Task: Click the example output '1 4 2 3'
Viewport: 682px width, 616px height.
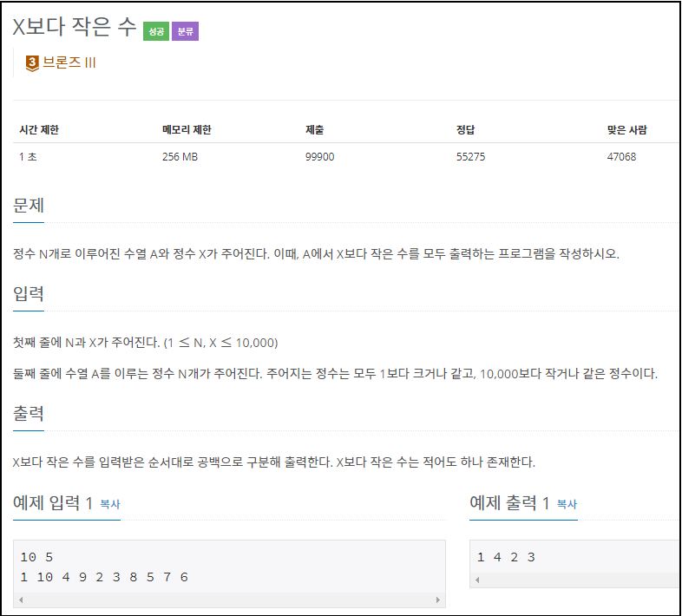Action: coord(506,557)
